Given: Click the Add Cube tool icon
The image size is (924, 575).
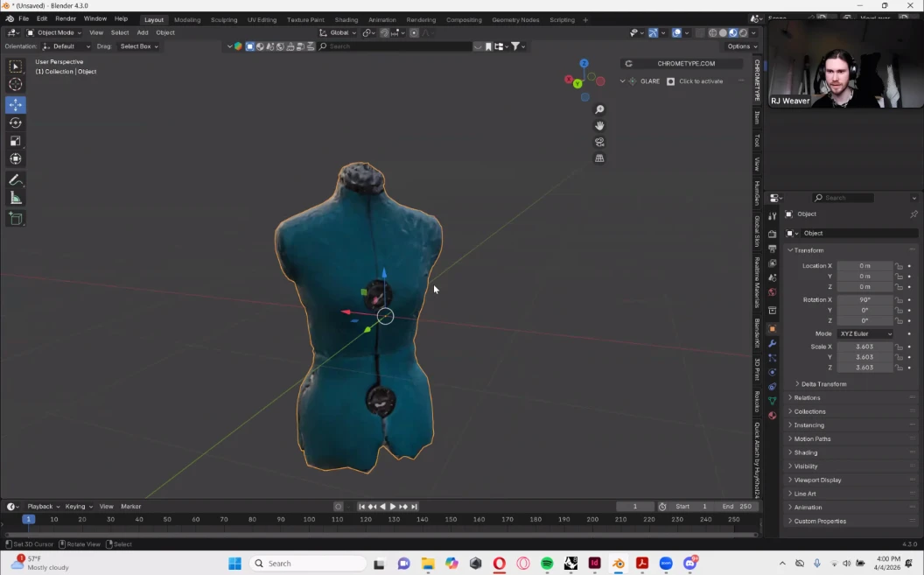Looking at the screenshot, I should [16, 218].
